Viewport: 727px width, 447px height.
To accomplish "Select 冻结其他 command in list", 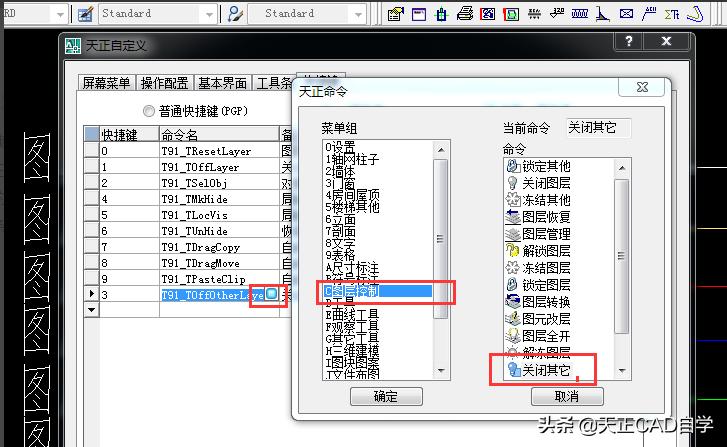I will [x=538, y=200].
